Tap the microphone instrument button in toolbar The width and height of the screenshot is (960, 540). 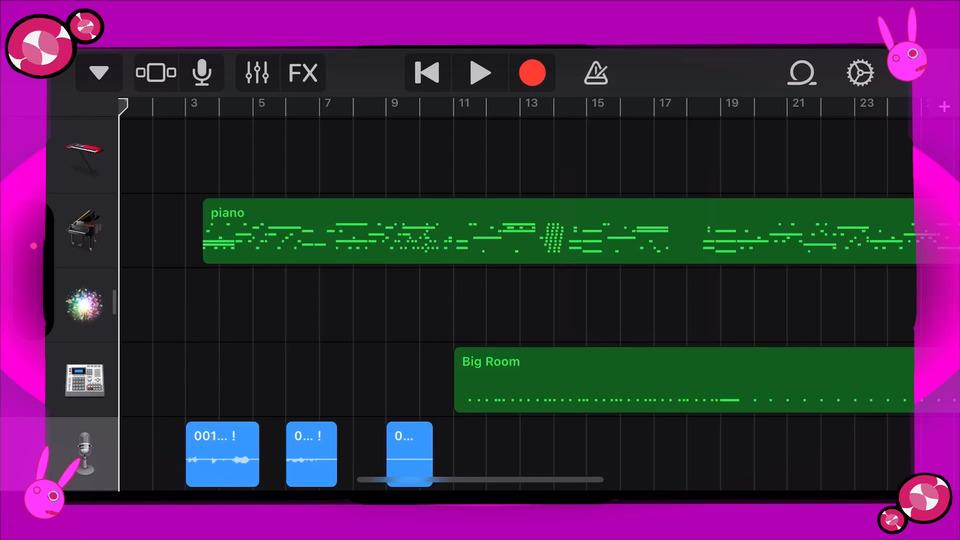pos(201,73)
